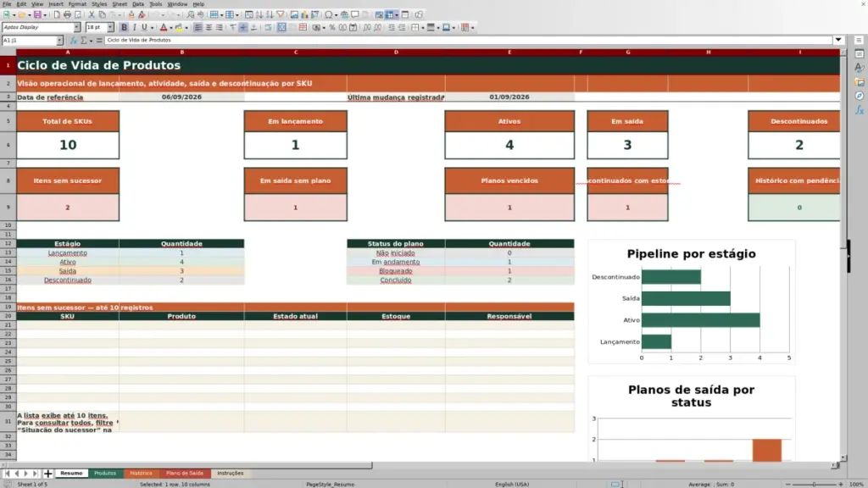Click the Insert Chart icon
Image resolution: width=868 pixels, height=488 pixels.
pos(304,14)
